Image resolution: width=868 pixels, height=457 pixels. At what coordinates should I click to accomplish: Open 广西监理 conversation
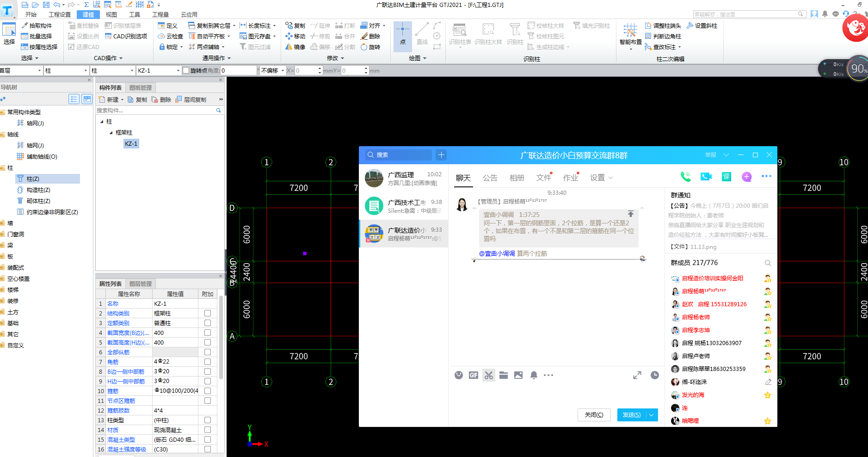point(404,178)
